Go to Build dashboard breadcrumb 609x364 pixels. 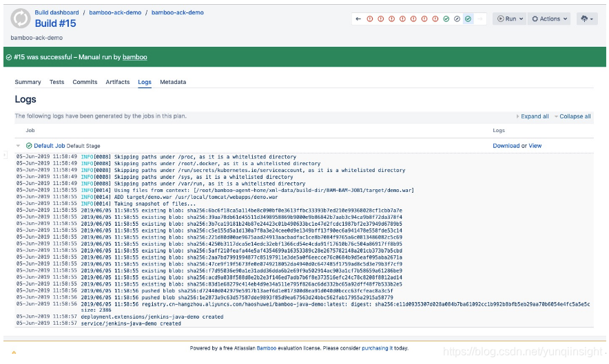coord(56,12)
